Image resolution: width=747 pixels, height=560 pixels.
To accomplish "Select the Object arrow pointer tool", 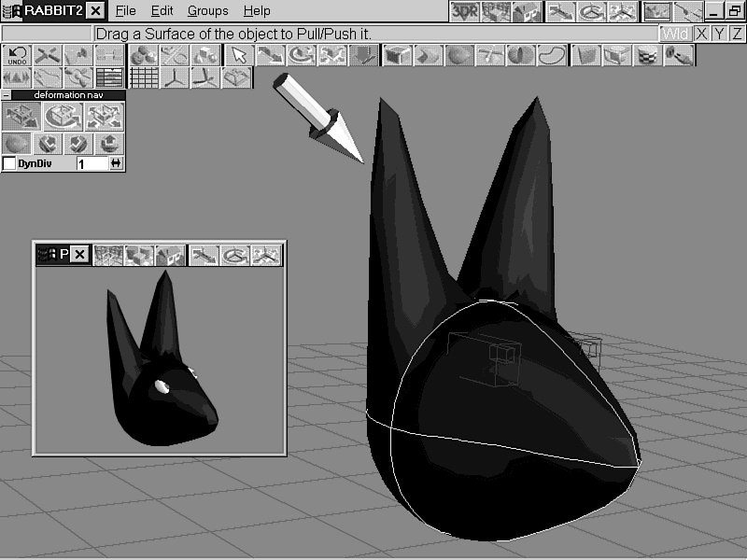I will [239, 55].
